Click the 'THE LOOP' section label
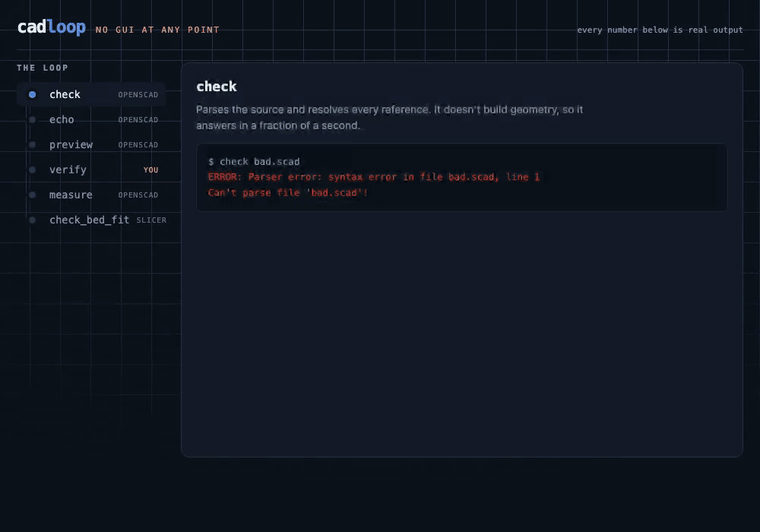The width and height of the screenshot is (760, 532). 43,68
